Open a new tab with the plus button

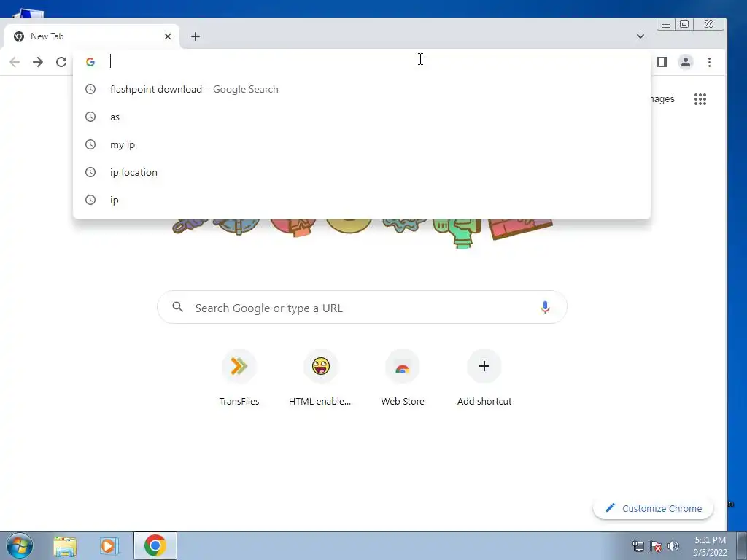pos(196,36)
